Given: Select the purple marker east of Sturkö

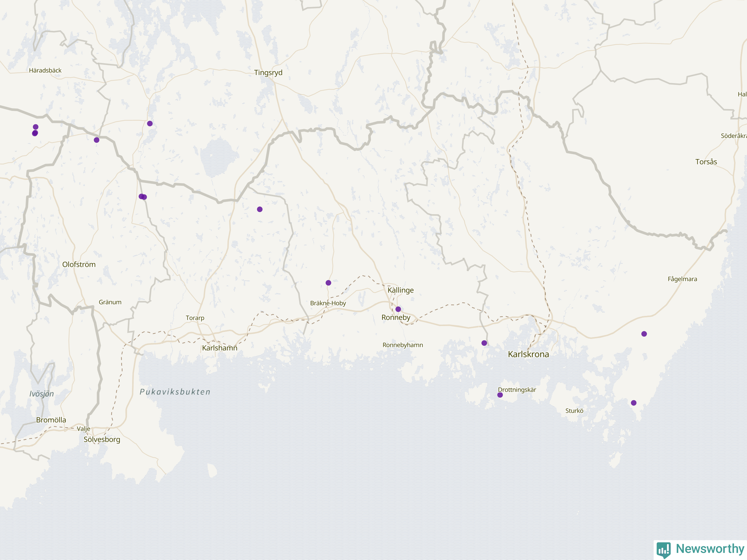Looking at the screenshot, I should click(633, 403).
